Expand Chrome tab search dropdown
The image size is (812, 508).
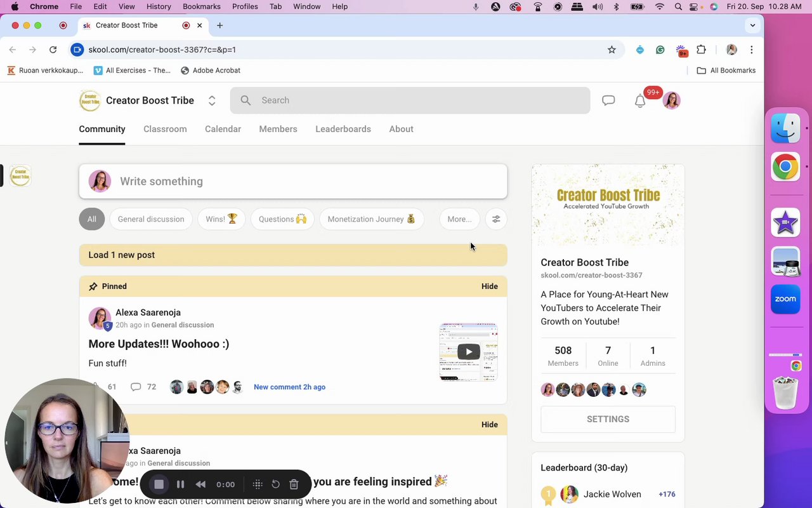(752, 25)
